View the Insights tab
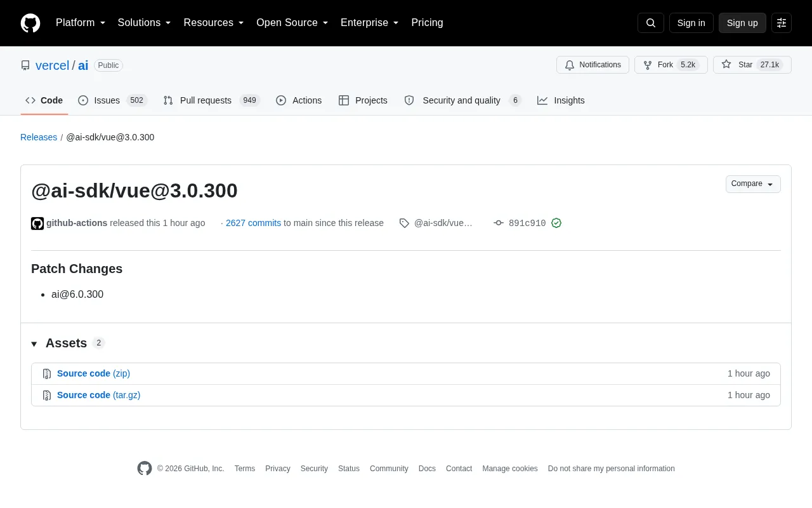Image resolution: width=812 pixels, height=508 pixels. pos(561,100)
